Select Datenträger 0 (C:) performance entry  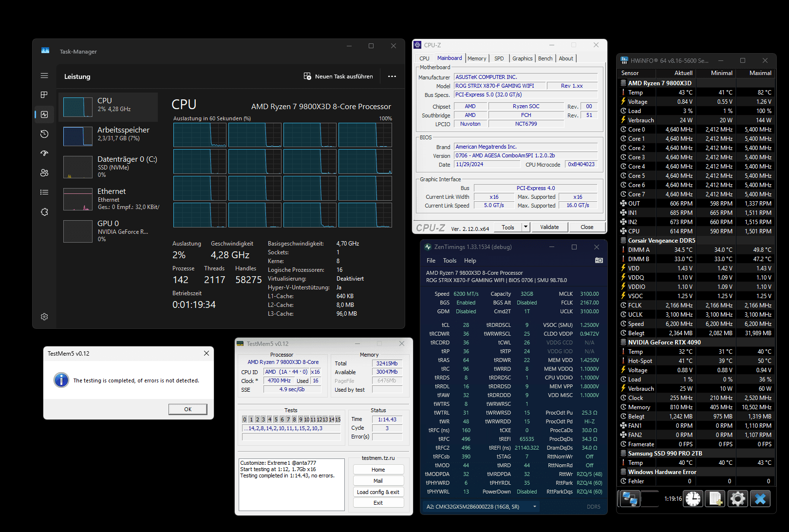coord(108,167)
